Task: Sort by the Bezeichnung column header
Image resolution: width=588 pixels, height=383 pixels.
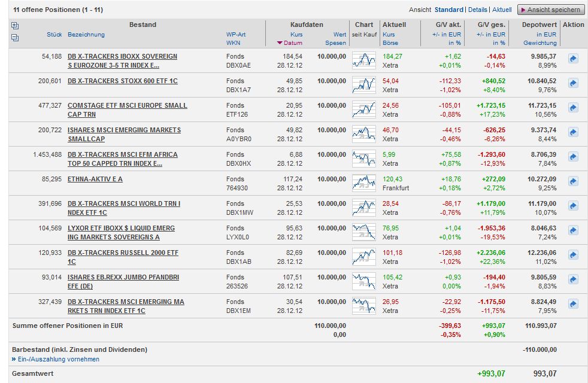Action: (86, 35)
